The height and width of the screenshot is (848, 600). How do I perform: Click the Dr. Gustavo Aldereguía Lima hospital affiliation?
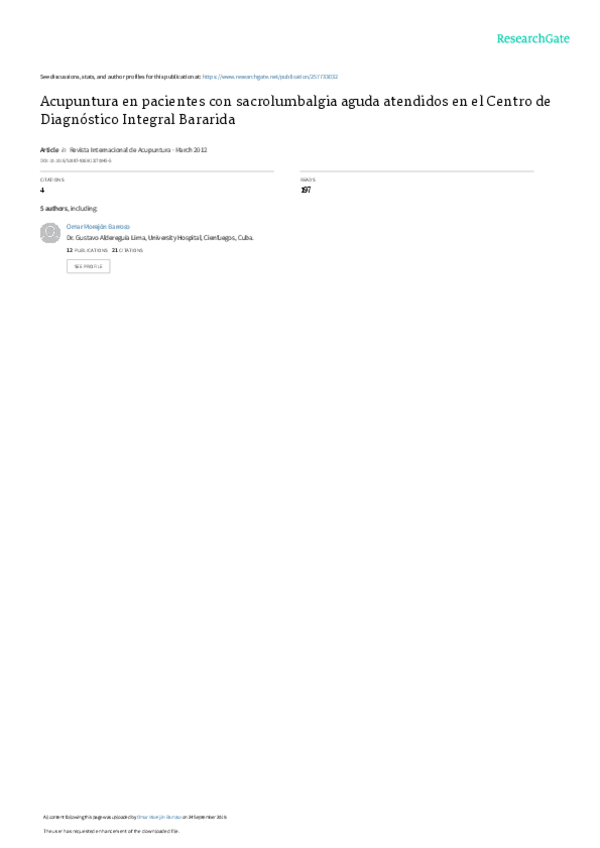(x=160, y=237)
